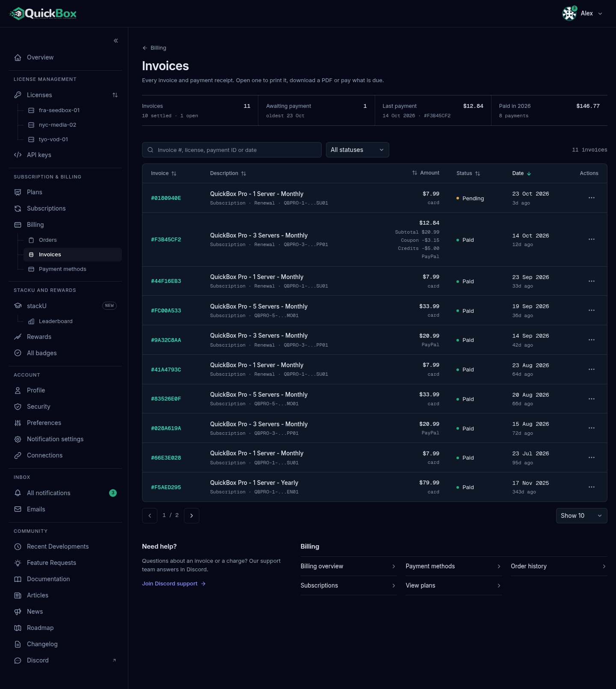The width and height of the screenshot is (616, 689).
Task: Expand the Alex user menu chevron
Action: [x=600, y=14]
